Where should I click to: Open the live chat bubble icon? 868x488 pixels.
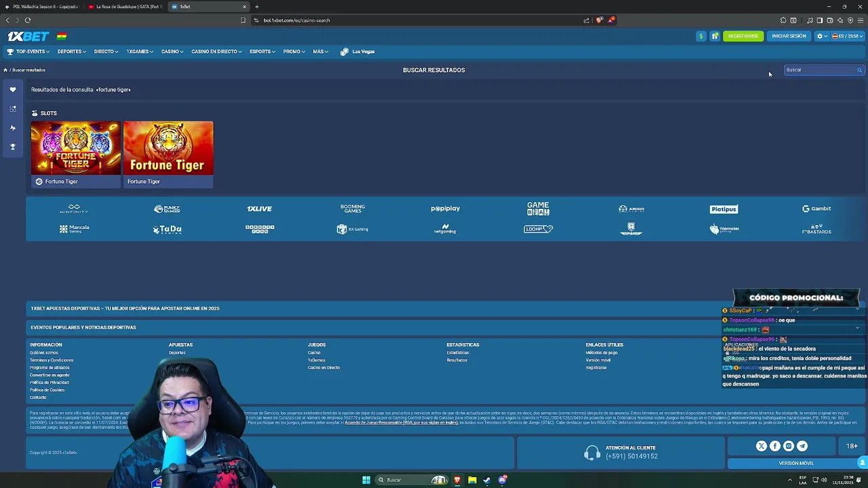point(863,462)
